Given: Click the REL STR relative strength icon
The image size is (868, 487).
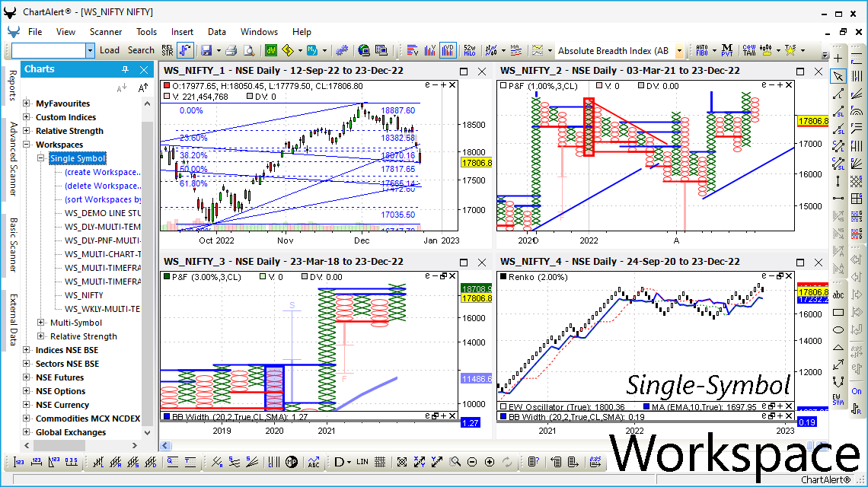Looking at the screenshot, I should pyautogui.click(x=168, y=50).
